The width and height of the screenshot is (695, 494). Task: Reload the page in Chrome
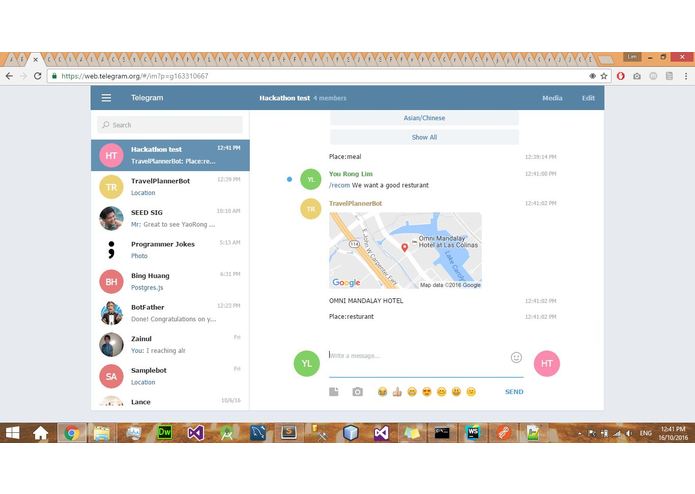coord(38,76)
